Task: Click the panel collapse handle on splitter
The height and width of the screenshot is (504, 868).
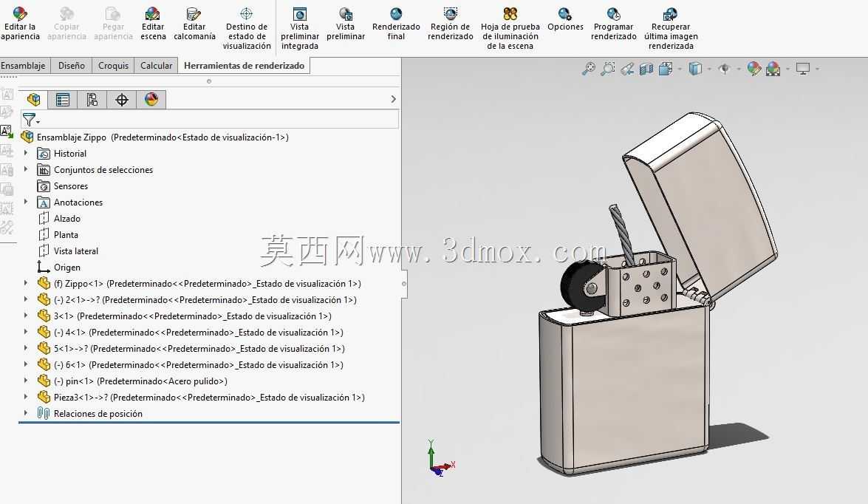Action: pyautogui.click(x=404, y=284)
